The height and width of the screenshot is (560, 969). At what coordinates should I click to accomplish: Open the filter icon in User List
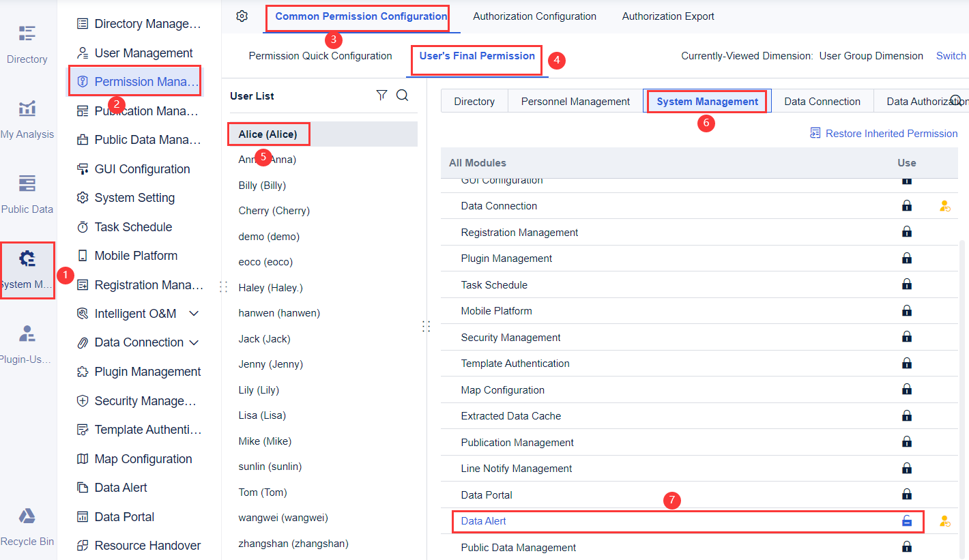(381, 95)
